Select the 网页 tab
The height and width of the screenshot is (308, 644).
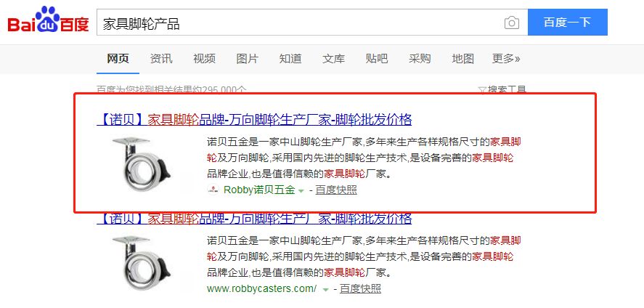118,59
